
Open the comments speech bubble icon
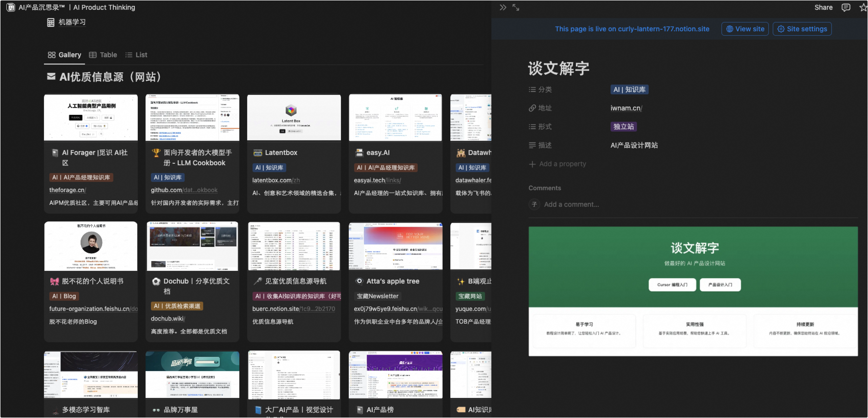[x=846, y=7]
